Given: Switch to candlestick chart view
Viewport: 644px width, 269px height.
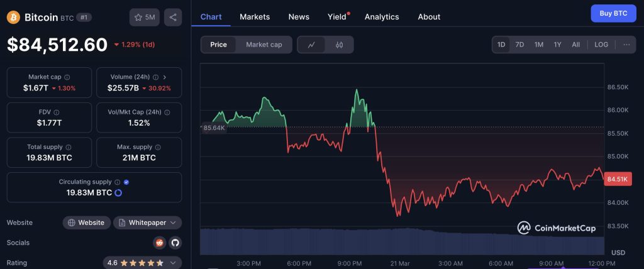Looking at the screenshot, I should (339, 45).
